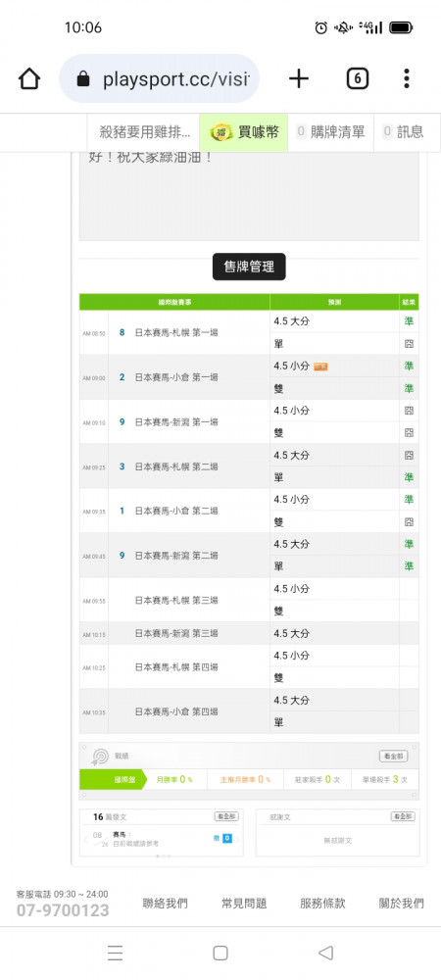
Task: Select 國際盤賽事 column header
Action: point(174,302)
